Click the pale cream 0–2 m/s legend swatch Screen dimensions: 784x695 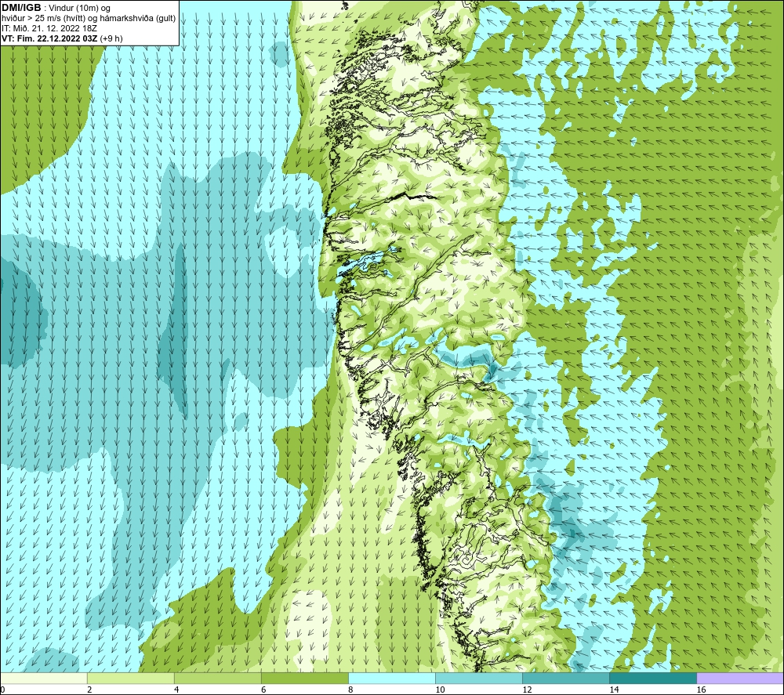coord(43,678)
